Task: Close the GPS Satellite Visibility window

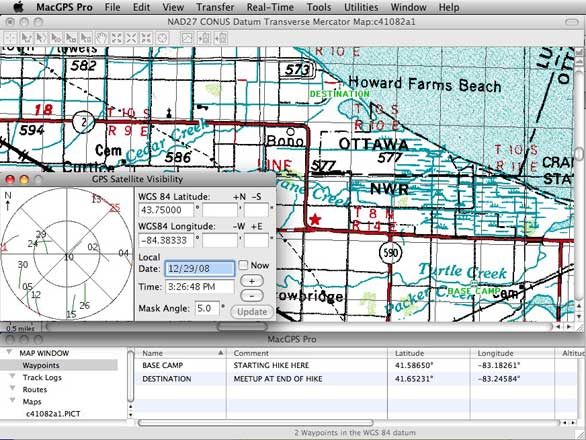Action: [10, 180]
